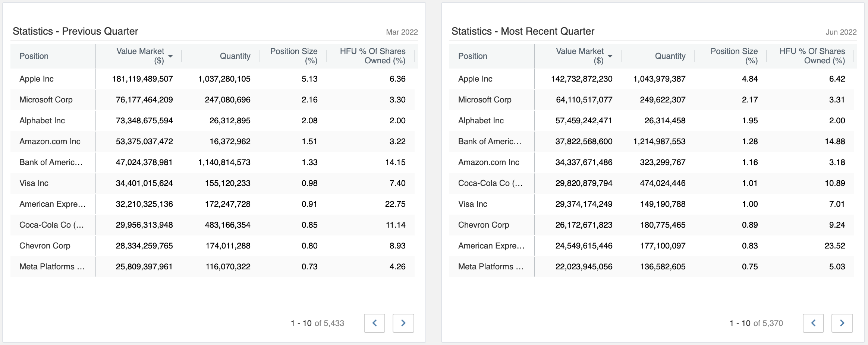Image resolution: width=868 pixels, height=345 pixels.
Task: Click Statistics - Previous Quarter title
Action: pyautogui.click(x=75, y=31)
